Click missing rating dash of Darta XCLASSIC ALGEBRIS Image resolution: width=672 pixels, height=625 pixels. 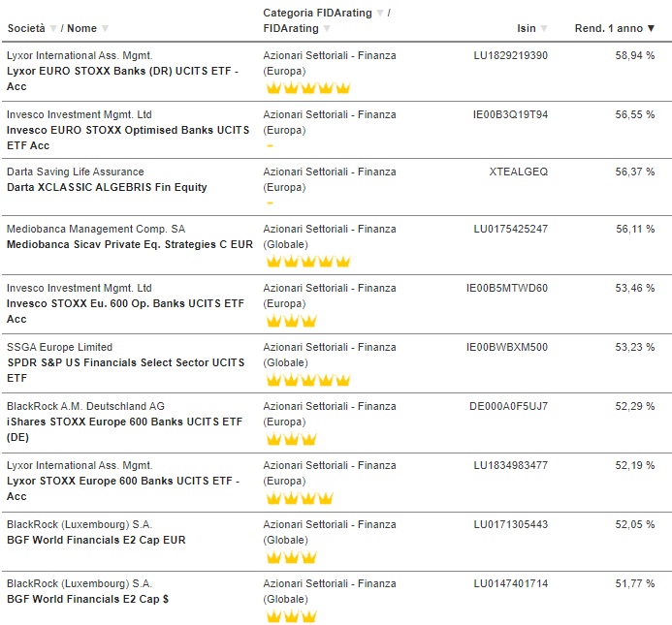[x=270, y=203]
